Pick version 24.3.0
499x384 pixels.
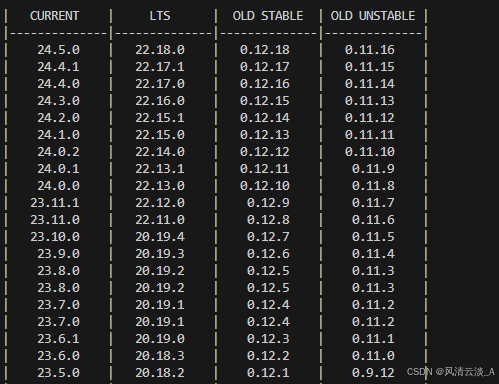pyautogui.click(x=58, y=101)
